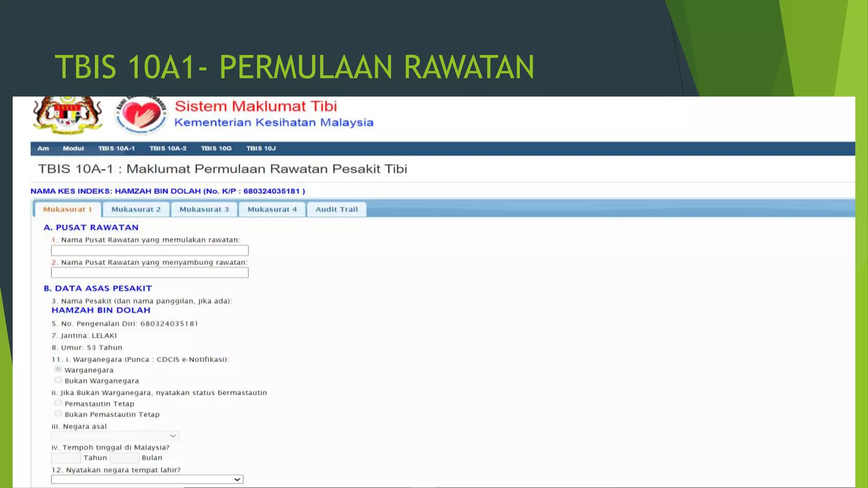Select the Bukan Pemastautin Tetap radio button
Image resolution: width=868 pixels, height=488 pixels.
pos(58,413)
